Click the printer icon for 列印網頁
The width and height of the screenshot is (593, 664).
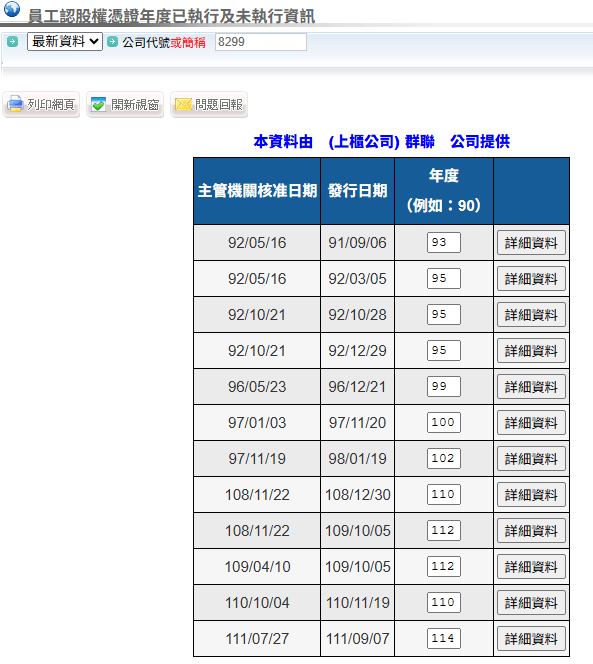coord(15,104)
